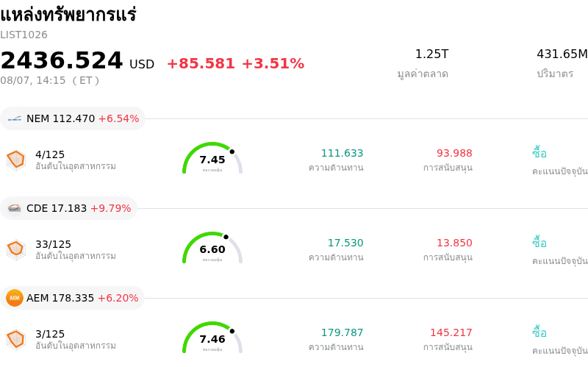Open the radar chart icon beside 3/125
This screenshot has width=588, height=367.
click(16, 340)
